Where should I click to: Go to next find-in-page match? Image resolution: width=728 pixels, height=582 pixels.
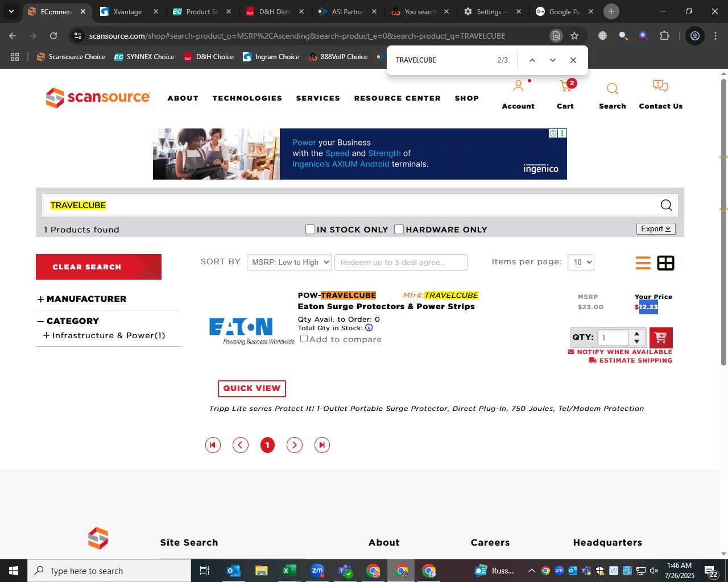pyautogui.click(x=552, y=60)
